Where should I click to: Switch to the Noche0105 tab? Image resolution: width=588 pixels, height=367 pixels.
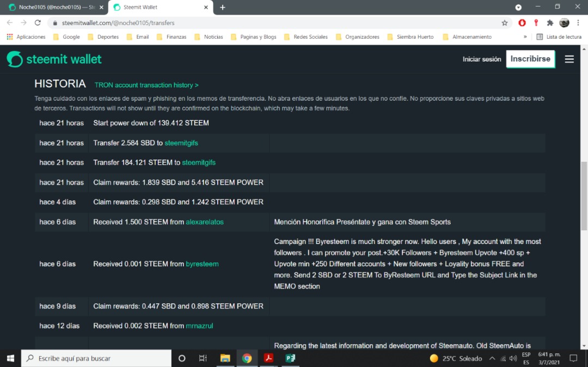56,7
